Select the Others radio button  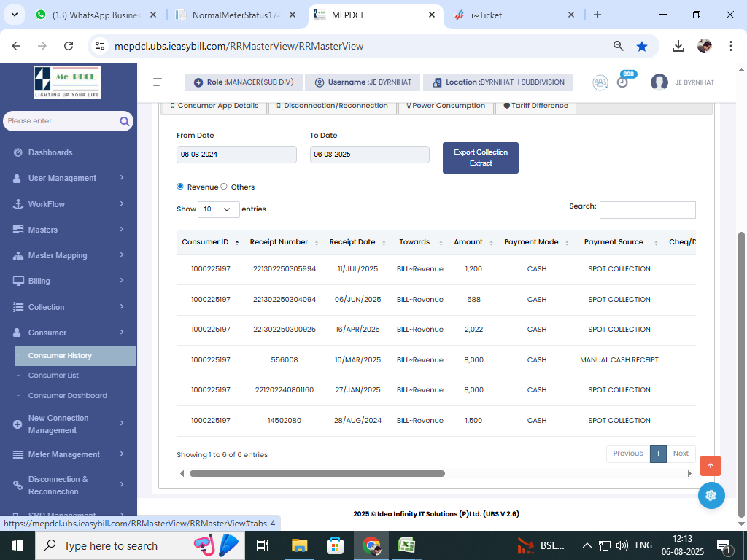224,187
